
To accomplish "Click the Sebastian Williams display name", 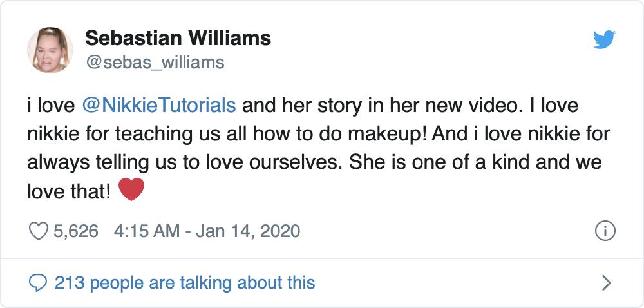I will click(x=178, y=38).
